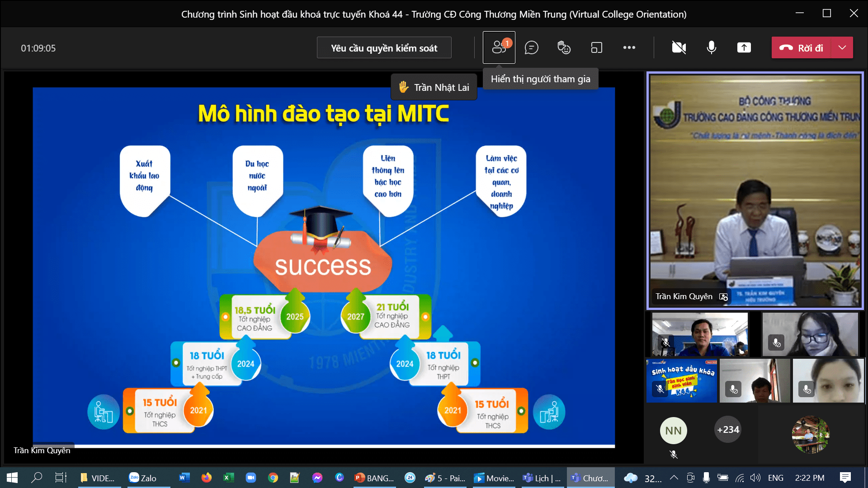Select Trần Kim Quyên's video tile

coord(755,190)
